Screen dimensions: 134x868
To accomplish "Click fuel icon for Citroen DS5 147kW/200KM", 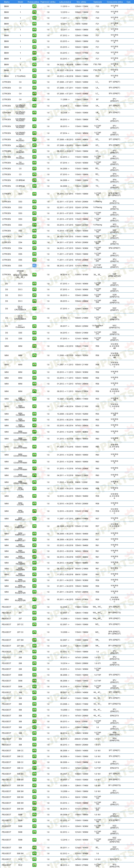I will tap(34, 260).
